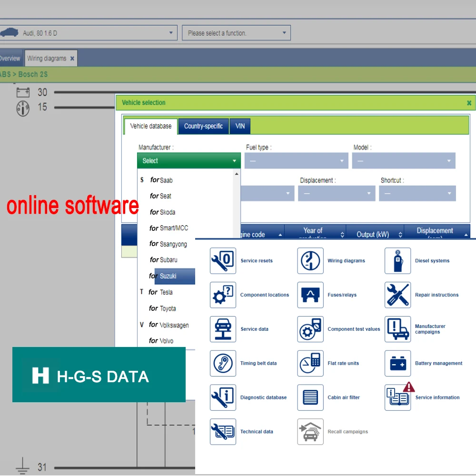Sort by the Year of production column

(x=315, y=231)
